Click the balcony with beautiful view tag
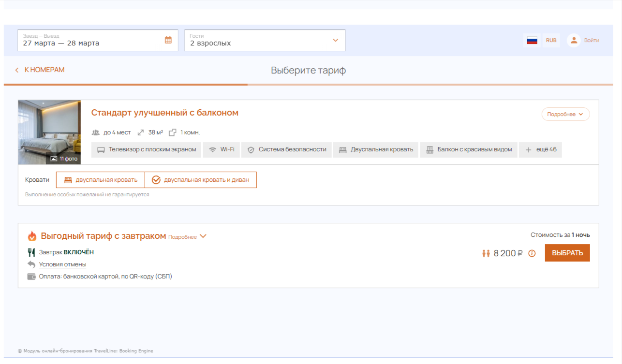 [469, 150]
